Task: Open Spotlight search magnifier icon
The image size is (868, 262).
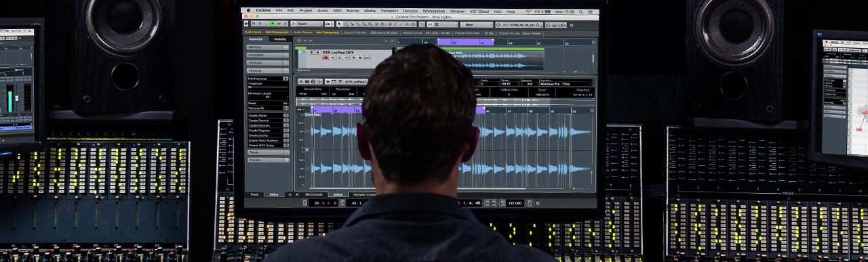Action: [x=580, y=12]
